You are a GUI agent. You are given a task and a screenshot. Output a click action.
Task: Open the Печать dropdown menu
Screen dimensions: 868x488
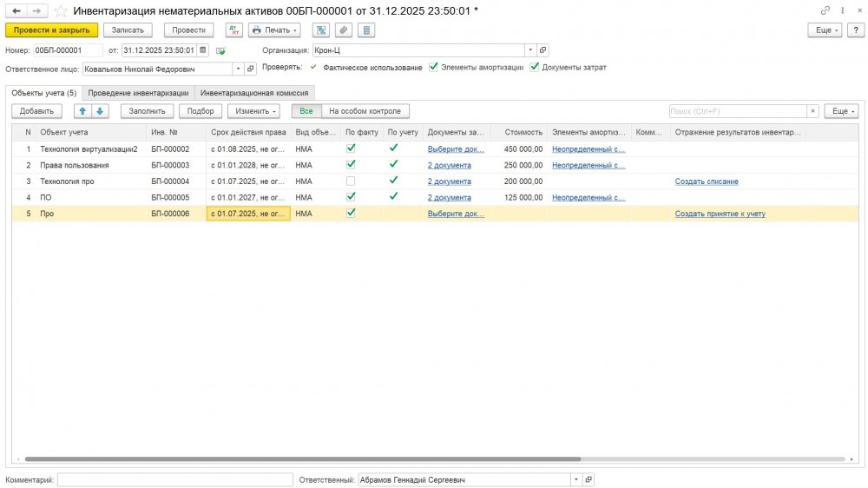click(x=274, y=30)
